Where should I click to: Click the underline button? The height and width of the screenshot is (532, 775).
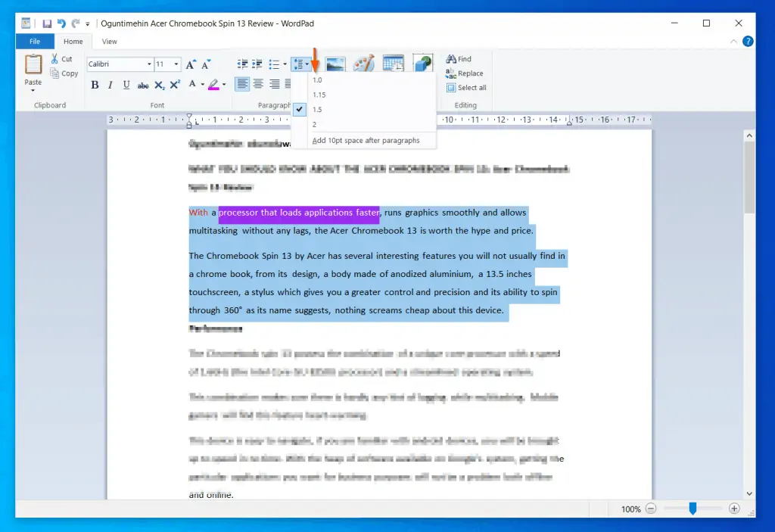(x=126, y=85)
